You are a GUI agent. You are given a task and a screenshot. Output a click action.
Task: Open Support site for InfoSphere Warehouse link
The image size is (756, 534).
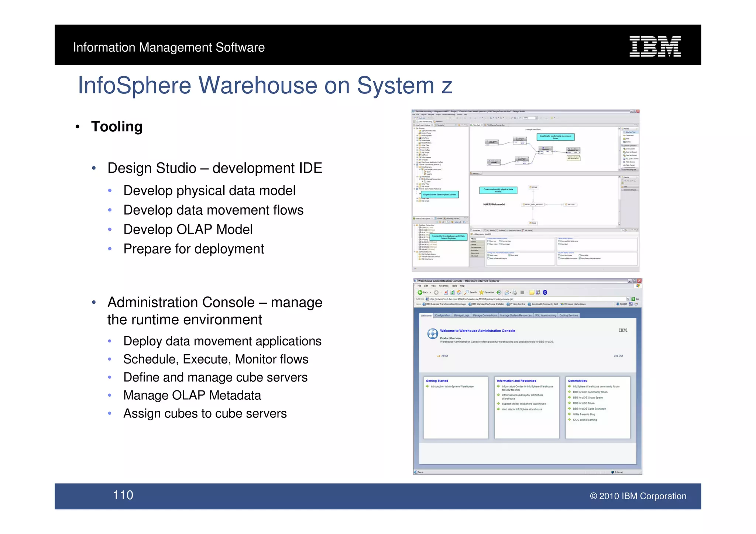point(523,404)
